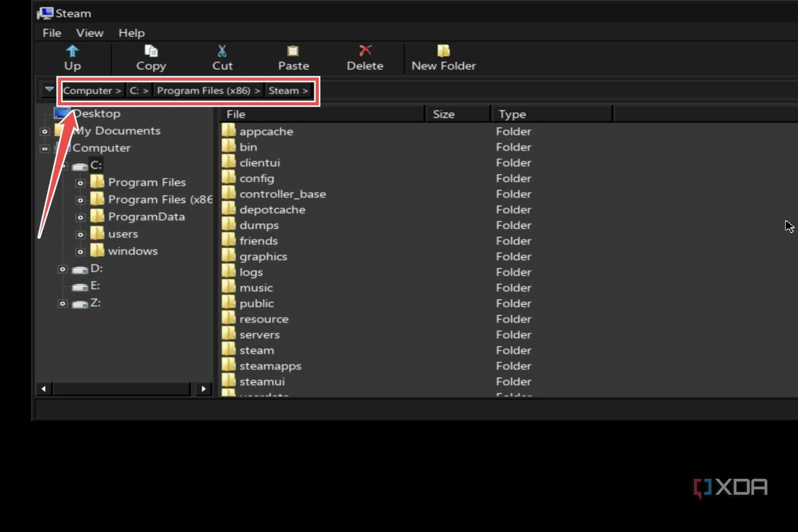Click the Z: drive icon

80,304
